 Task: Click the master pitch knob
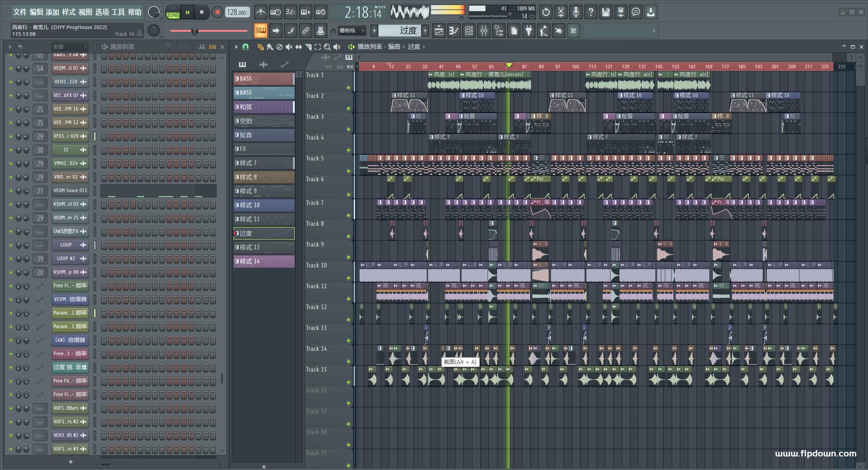154,31
